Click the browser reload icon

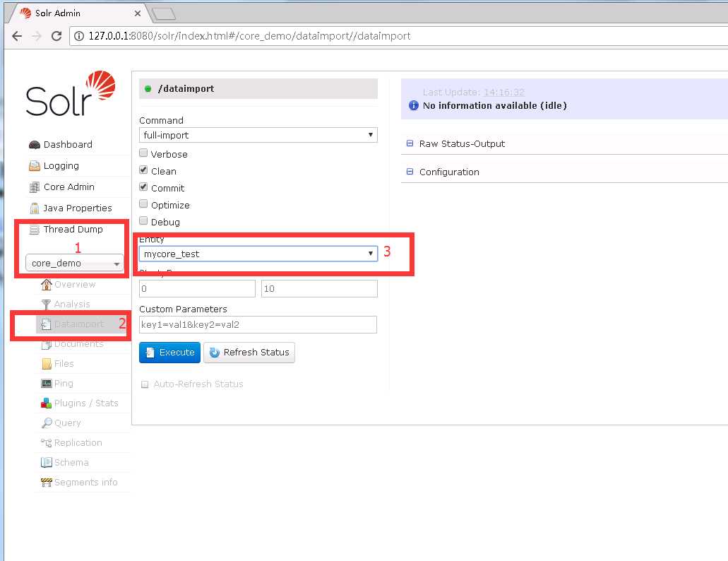pyautogui.click(x=56, y=36)
